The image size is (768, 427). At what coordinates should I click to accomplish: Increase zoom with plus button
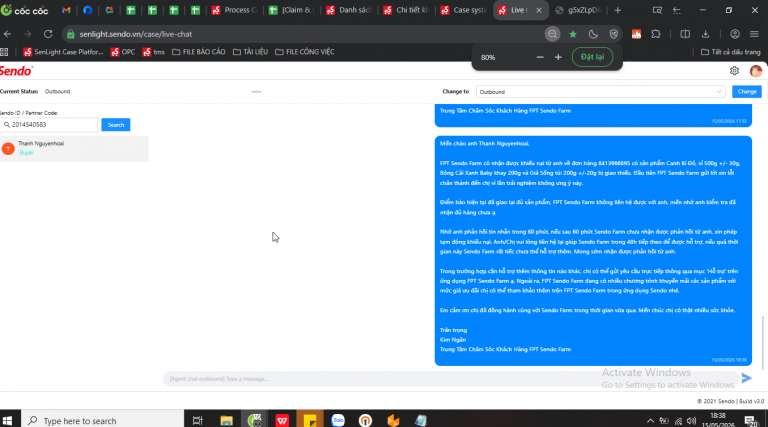coord(558,57)
